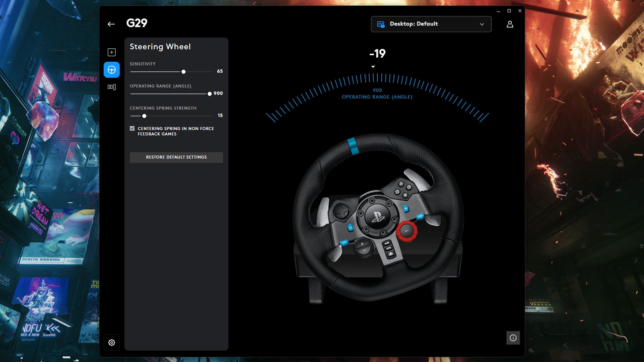Image resolution: width=644 pixels, height=362 pixels.
Task: Expand the Desktop: Default profile dropdown
Action: 431,24
